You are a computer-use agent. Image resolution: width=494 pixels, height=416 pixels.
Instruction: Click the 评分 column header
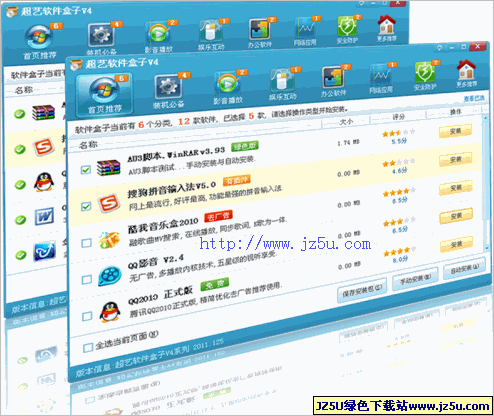(x=399, y=117)
